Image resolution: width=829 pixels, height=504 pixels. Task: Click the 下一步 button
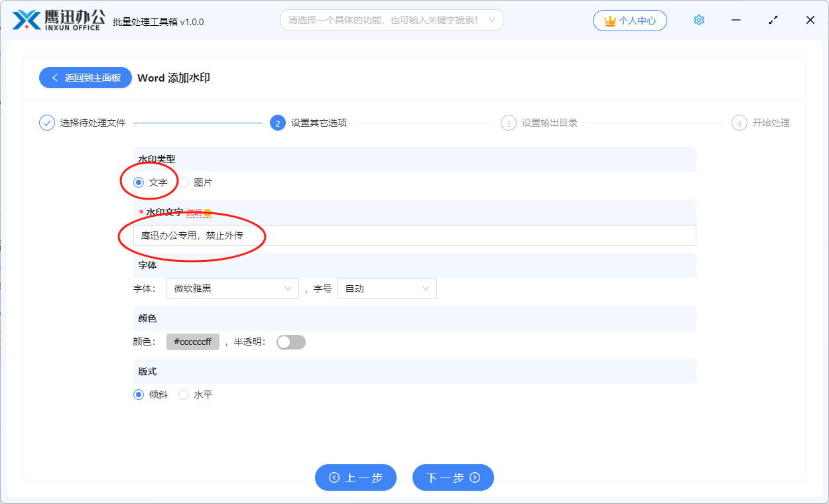453,477
